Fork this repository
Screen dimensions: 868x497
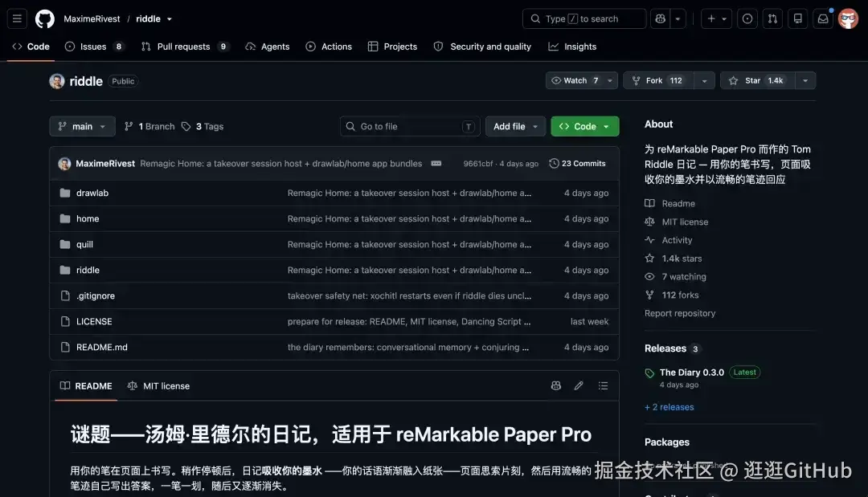pyautogui.click(x=659, y=81)
